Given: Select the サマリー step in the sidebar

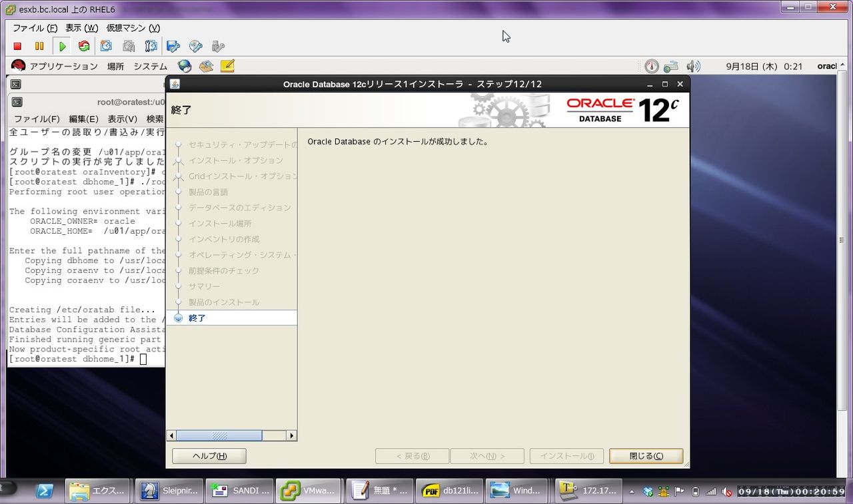Looking at the screenshot, I should tap(204, 286).
